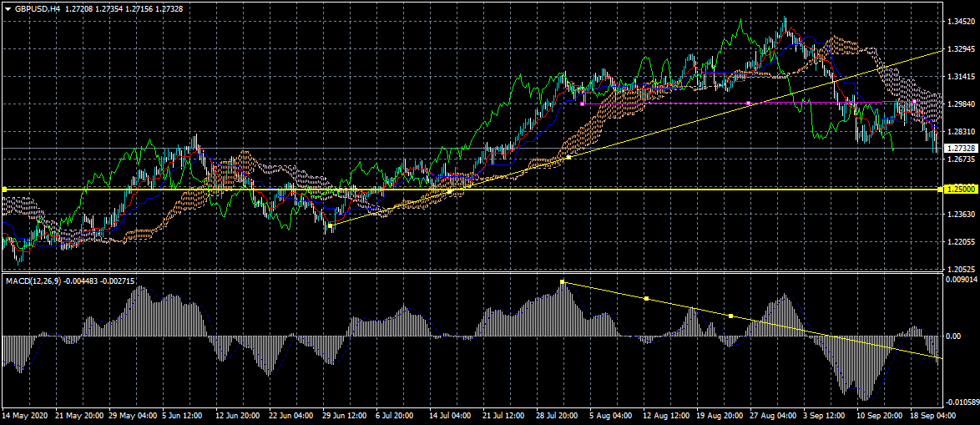Select the rising trendline's starting anchor at the June low
The width and height of the screenshot is (980, 425).
click(331, 225)
